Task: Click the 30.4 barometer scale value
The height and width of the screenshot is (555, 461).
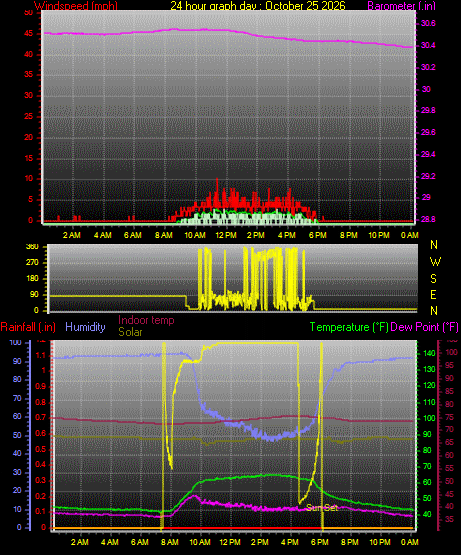Action: tap(428, 46)
